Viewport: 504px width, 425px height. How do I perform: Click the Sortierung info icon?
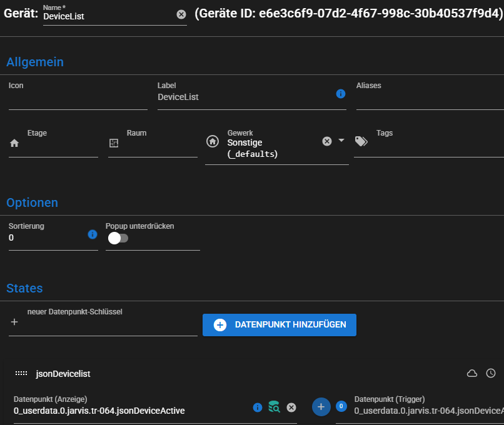click(93, 234)
